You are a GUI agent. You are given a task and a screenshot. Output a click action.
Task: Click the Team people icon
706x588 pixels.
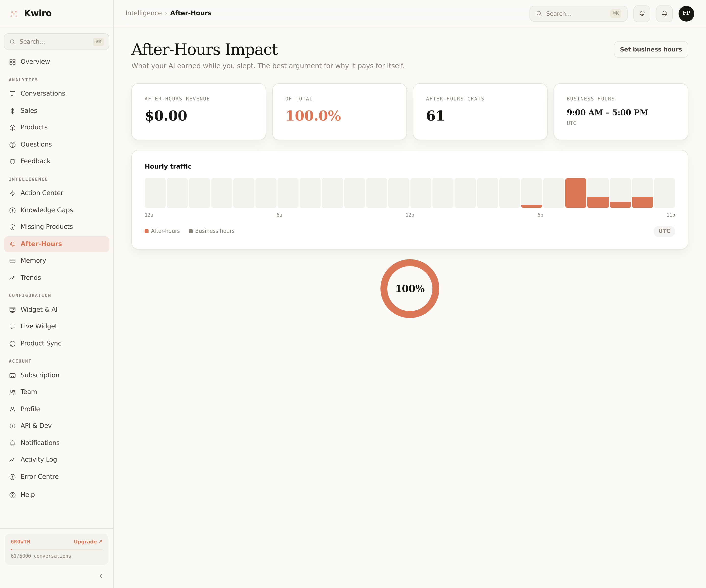(13, 392)
